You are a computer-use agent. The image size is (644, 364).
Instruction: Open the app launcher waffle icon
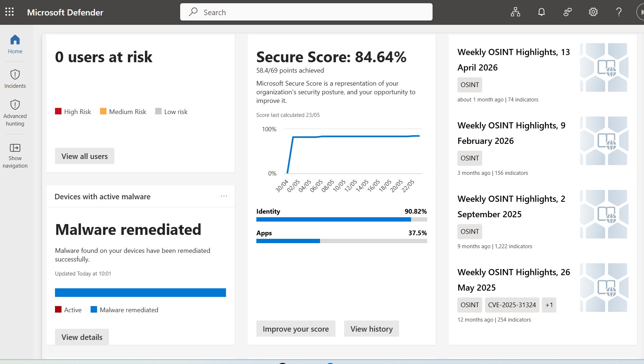coord(10,12)
